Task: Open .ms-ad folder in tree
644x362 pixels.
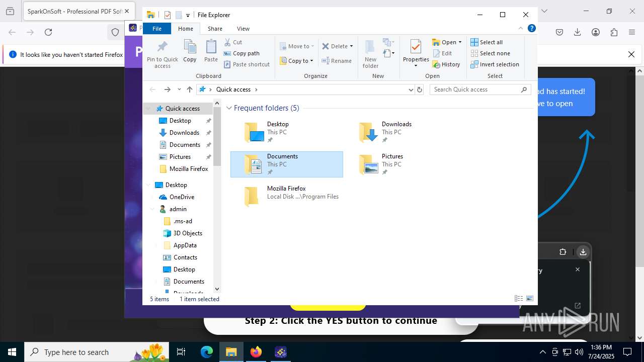Action: [183, 221]
